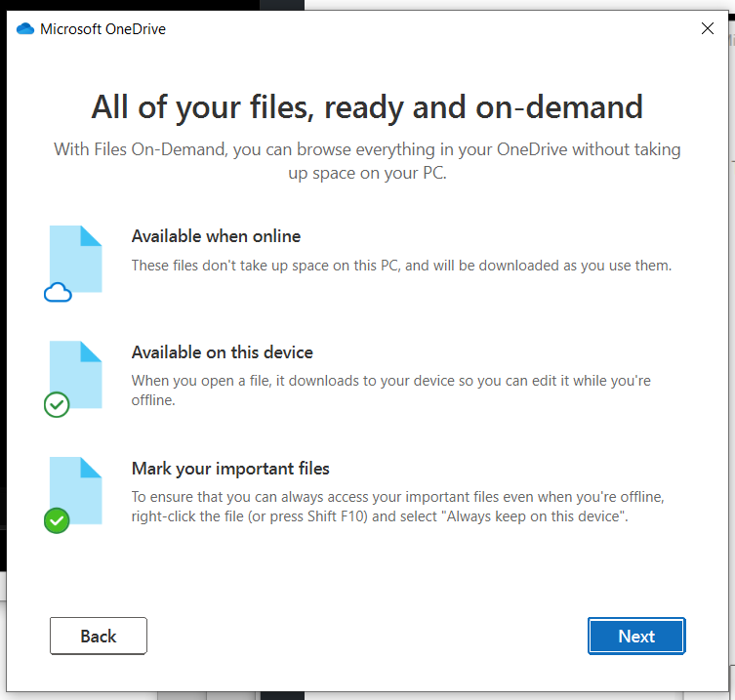This screenshot has width=735, height=700.
Task: Close the Microsoft OneDrive dialog
Action: [x=707, y=28]
